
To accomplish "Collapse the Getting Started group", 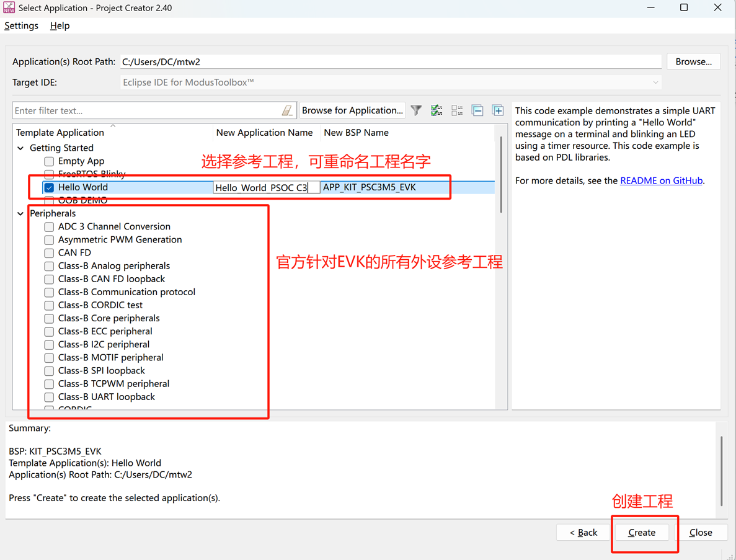I will click(x=20, y=148).
